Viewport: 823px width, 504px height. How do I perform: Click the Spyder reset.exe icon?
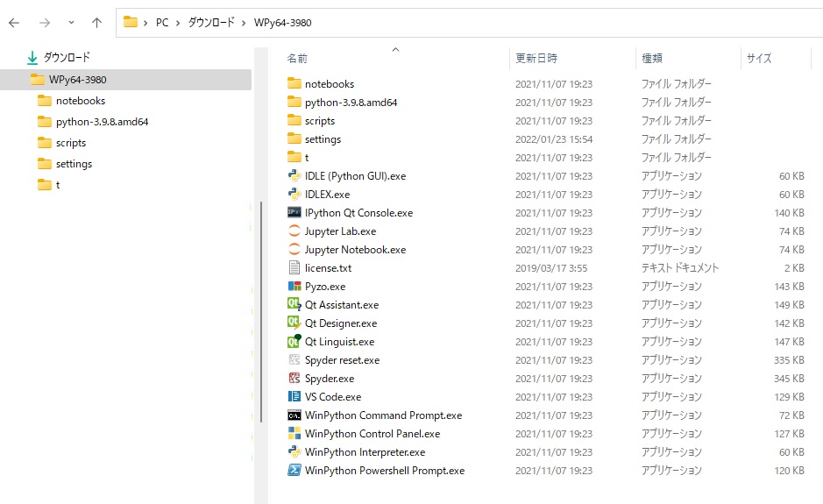click(294, 359)
